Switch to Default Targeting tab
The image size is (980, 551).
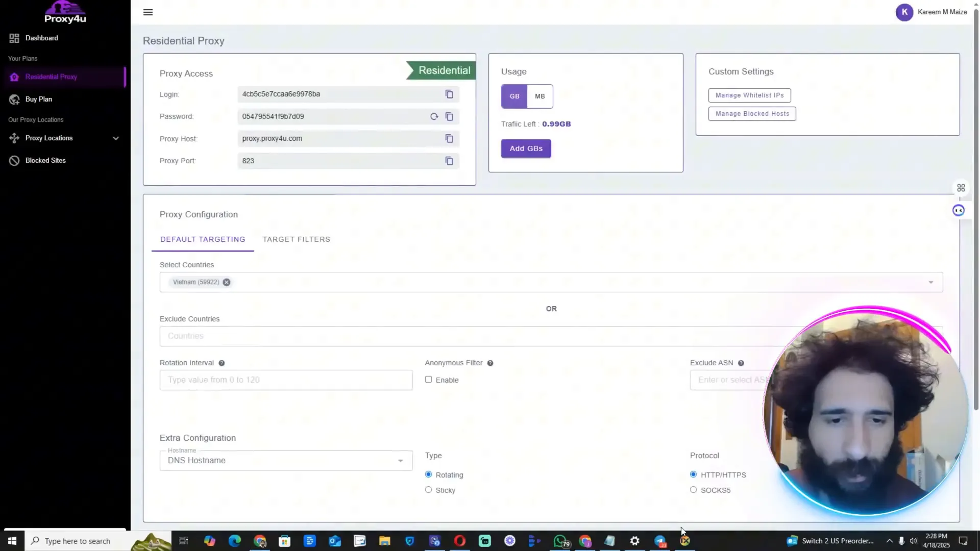(203, 239)
